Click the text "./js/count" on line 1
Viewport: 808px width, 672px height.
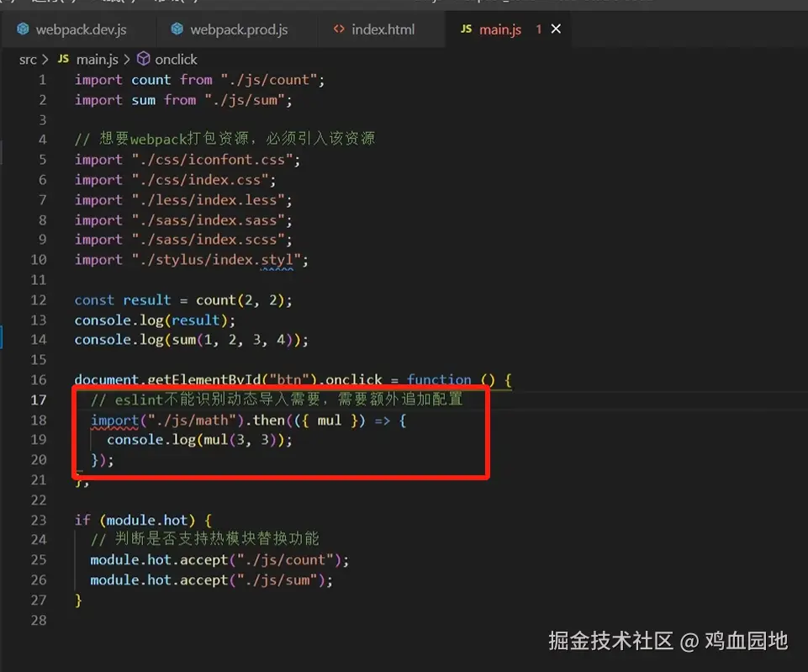tap(268, 80)
